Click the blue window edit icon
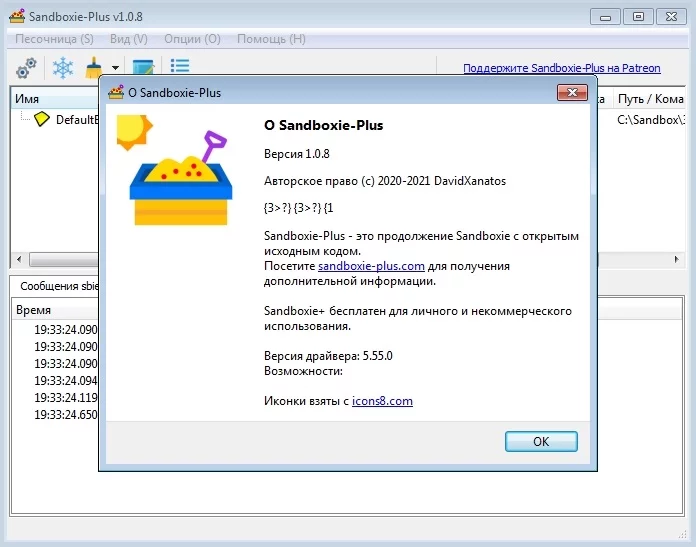Viewport: 696px width, 547px height. pos(143,67)
